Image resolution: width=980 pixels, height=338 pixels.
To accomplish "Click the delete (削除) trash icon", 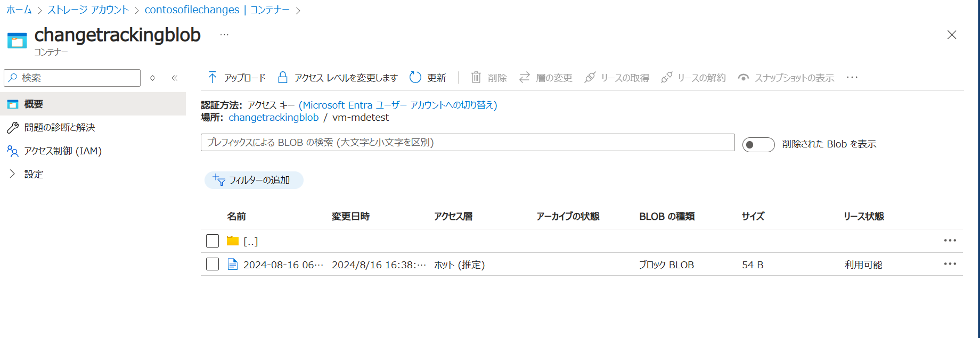I will 476,78.
